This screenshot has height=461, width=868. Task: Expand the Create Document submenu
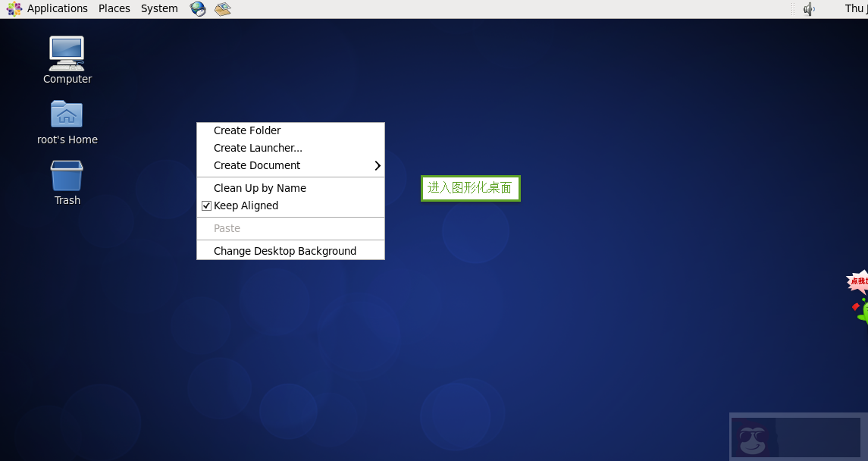[258, 165]
